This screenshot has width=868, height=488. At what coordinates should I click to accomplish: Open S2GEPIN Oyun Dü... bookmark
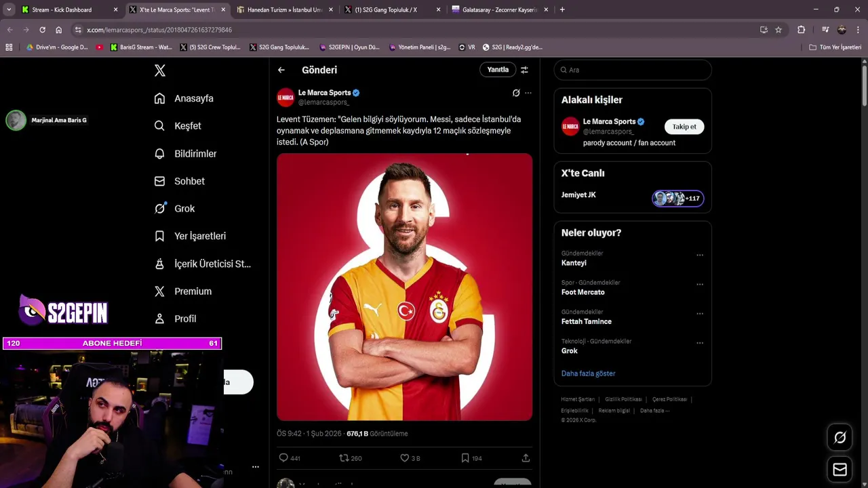[x=349, y=47]
